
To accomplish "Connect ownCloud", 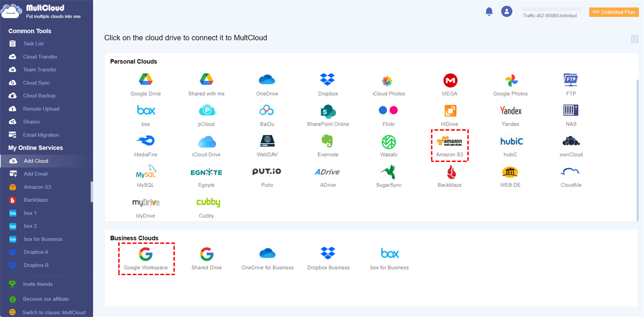I will (571, 141).
